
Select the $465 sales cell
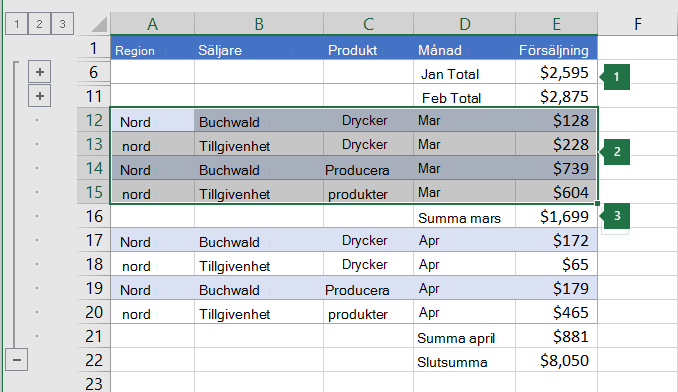point(556,312)
